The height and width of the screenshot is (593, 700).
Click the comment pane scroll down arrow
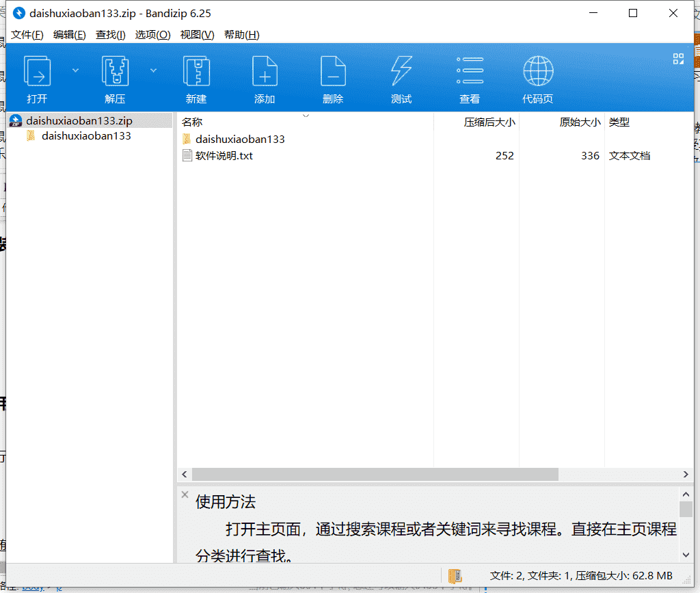tap(686, 555)
